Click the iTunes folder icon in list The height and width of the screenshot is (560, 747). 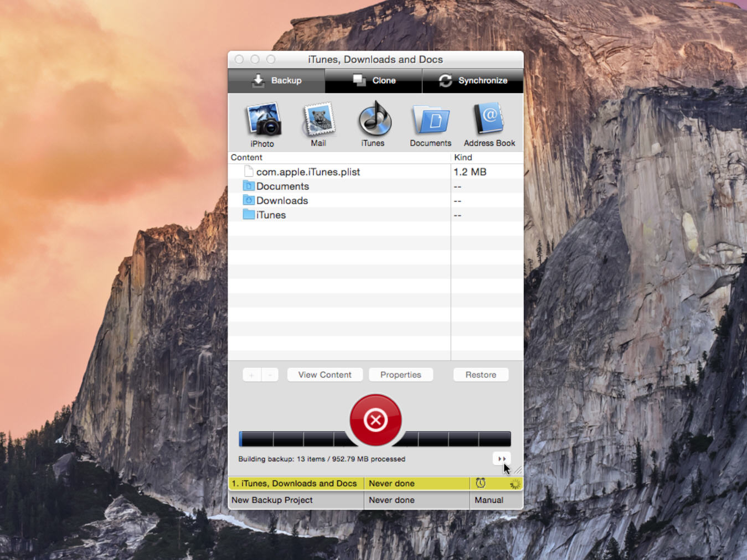[x=249, y=215]
